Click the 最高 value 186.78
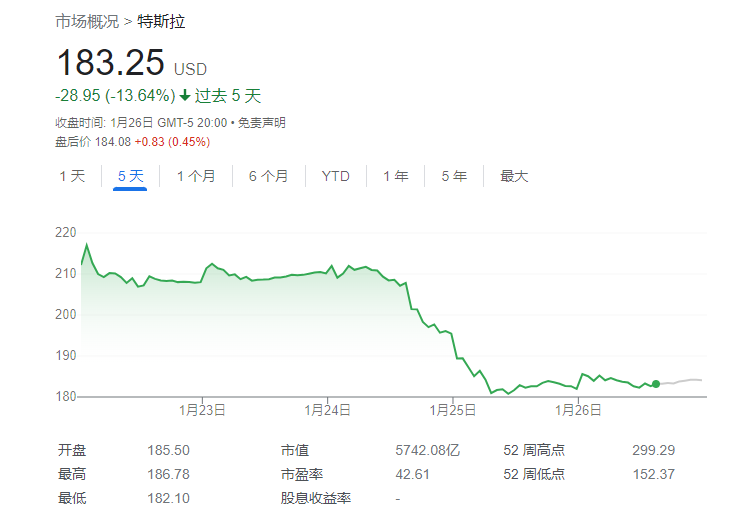Image resolution: width=738 pixels, height=512 pixels. pos(168,474)
